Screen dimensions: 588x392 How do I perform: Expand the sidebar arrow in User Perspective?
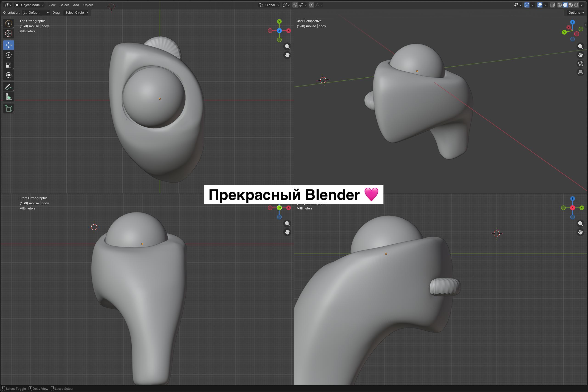pyautogui.click(x=586, y=25)
